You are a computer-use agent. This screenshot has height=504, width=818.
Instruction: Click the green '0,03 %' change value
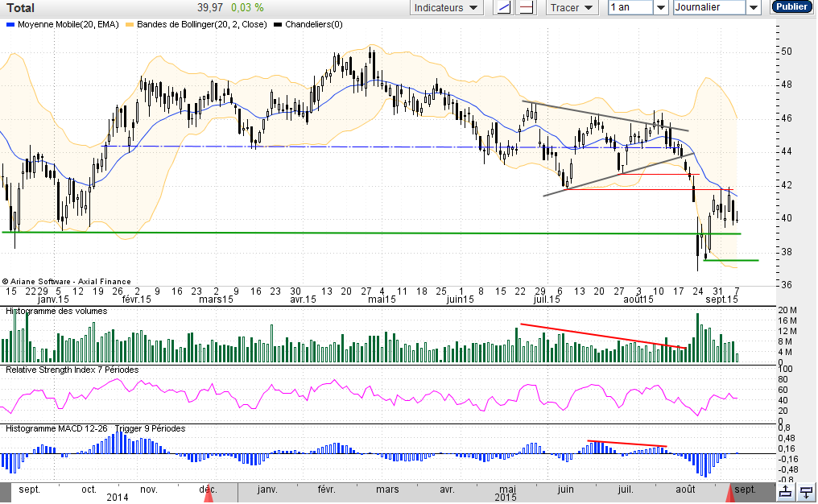pos(247,8)
